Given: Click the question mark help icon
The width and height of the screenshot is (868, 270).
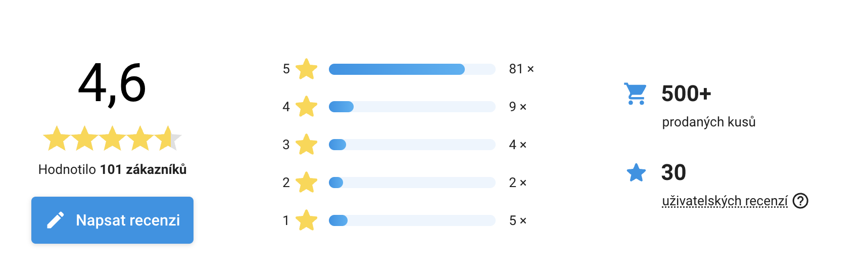Looking at the screenshot, I should tap(800, 201).
